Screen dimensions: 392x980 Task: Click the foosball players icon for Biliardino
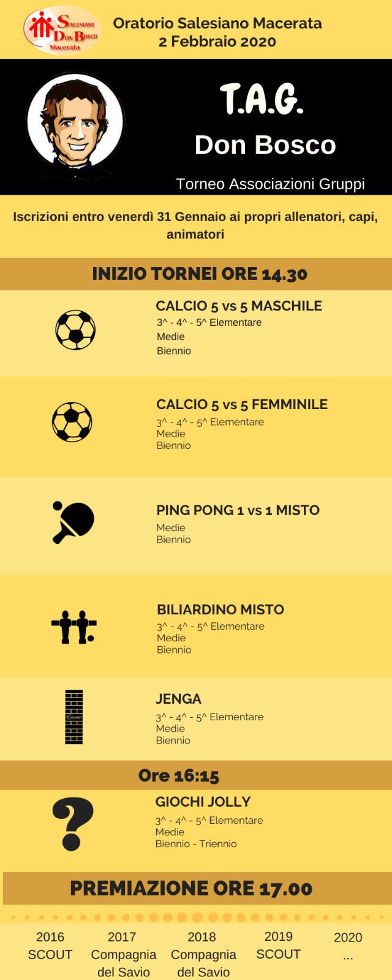[x=74, y=627]
